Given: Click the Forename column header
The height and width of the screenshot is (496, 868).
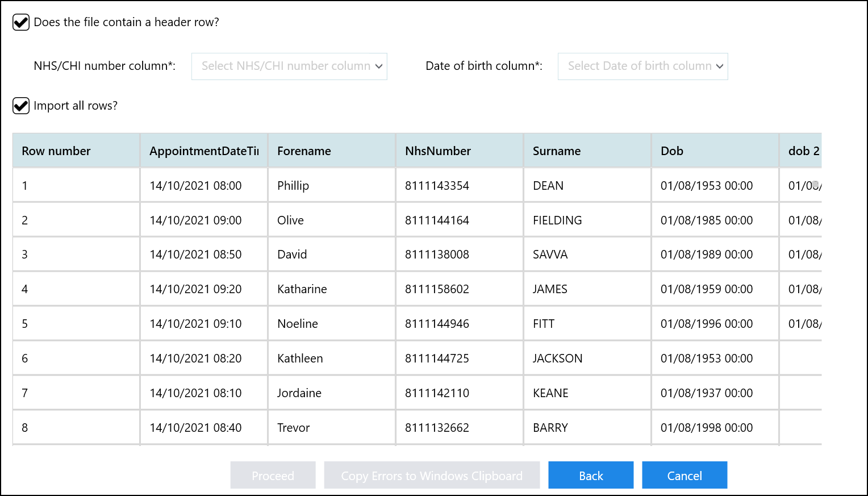Looking at the screenshot, I should 304,151.
